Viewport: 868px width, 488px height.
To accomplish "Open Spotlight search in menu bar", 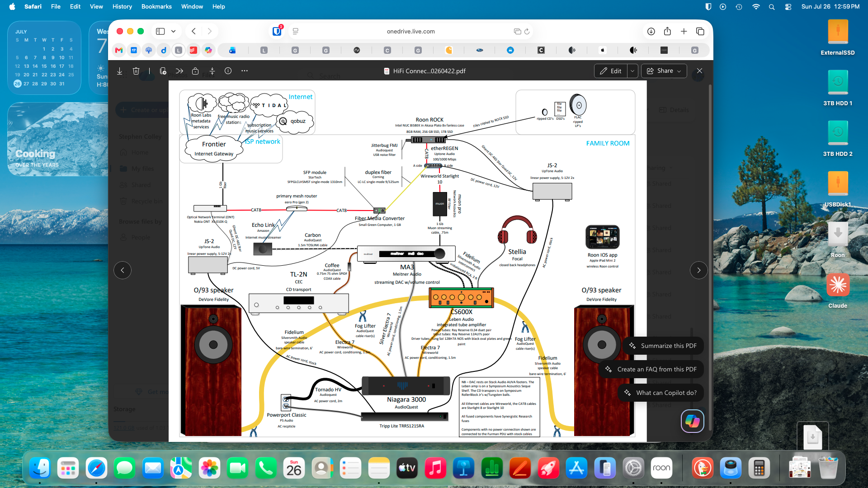I will 772,7.
